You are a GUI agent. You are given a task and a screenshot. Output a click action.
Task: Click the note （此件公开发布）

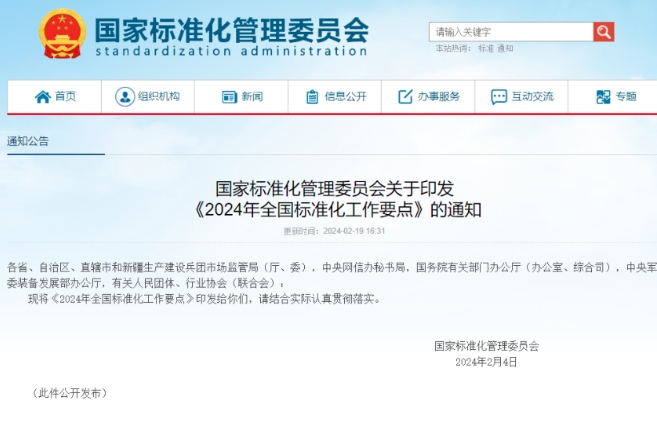click(x=70, y=393)
